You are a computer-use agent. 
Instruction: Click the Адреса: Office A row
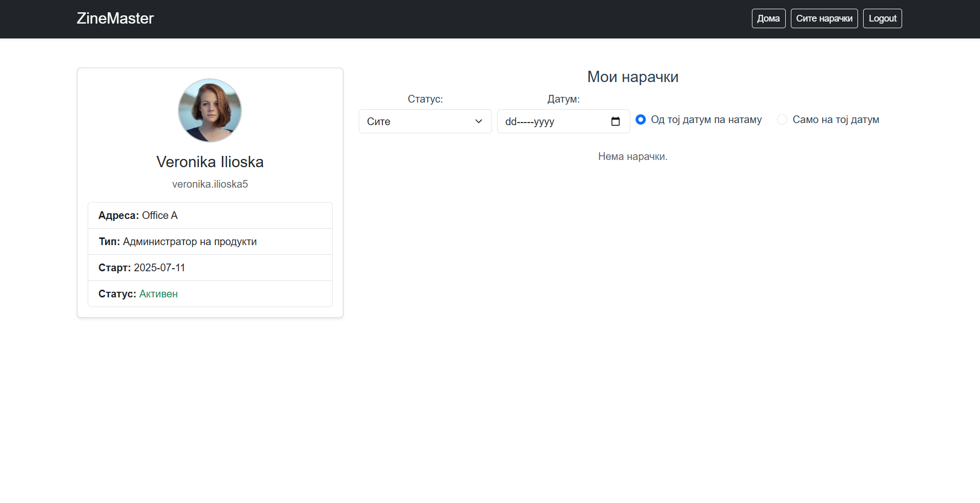tap(210, 215)
